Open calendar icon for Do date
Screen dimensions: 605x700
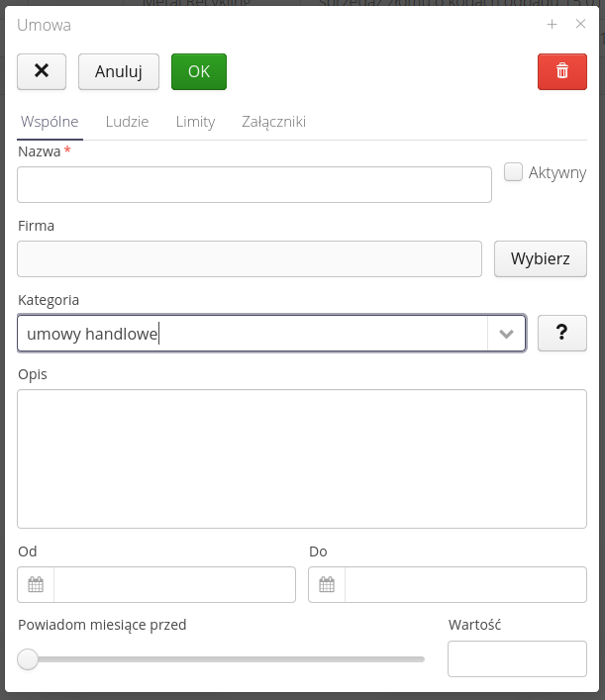click(x=327, y=584)
